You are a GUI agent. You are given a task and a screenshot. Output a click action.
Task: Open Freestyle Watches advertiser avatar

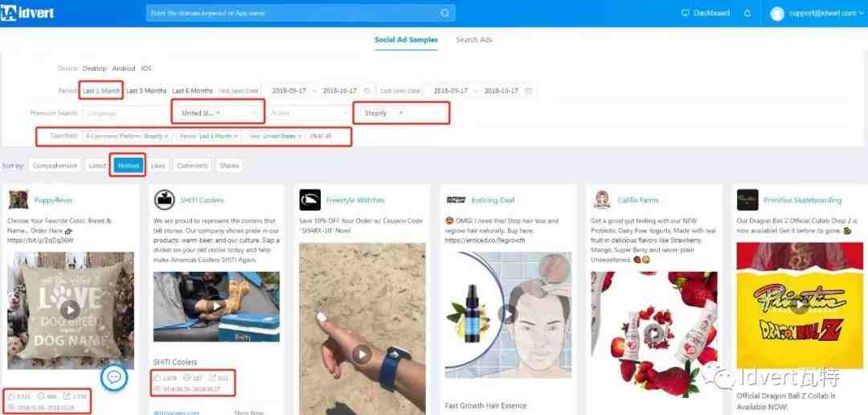point(310,199)
